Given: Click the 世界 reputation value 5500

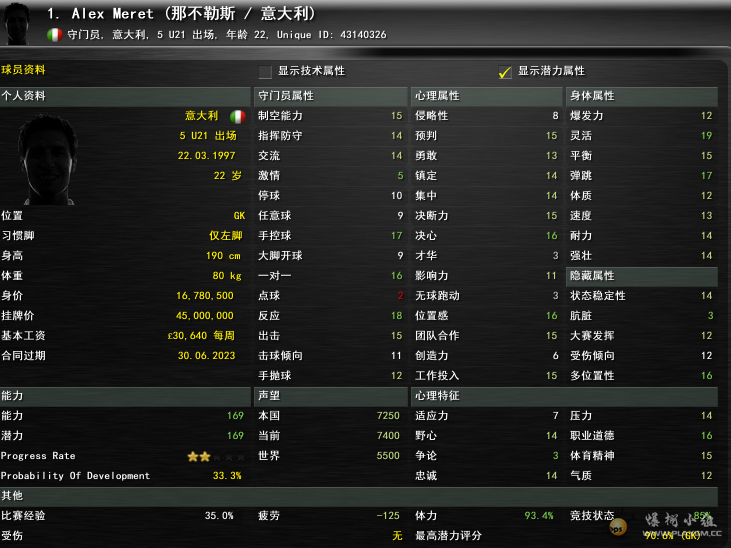Looking at the screenshot, I should [388, 456].
